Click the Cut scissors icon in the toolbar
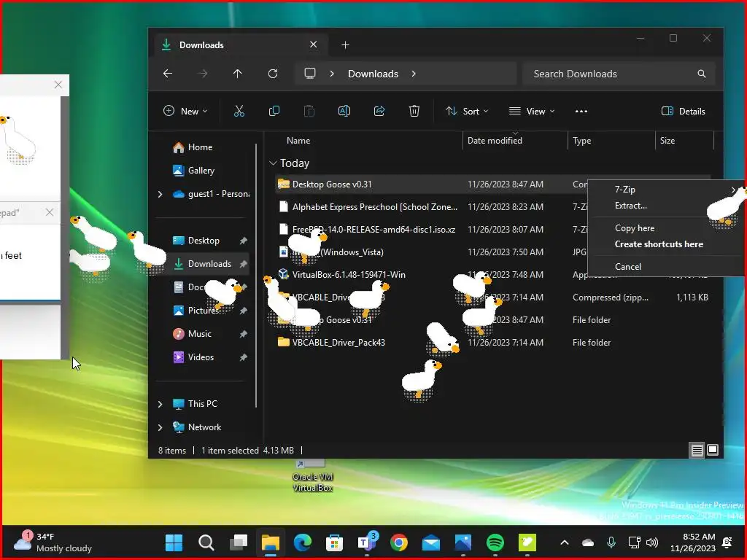Screen dimensions: 747x560 (x=239, y=112)
